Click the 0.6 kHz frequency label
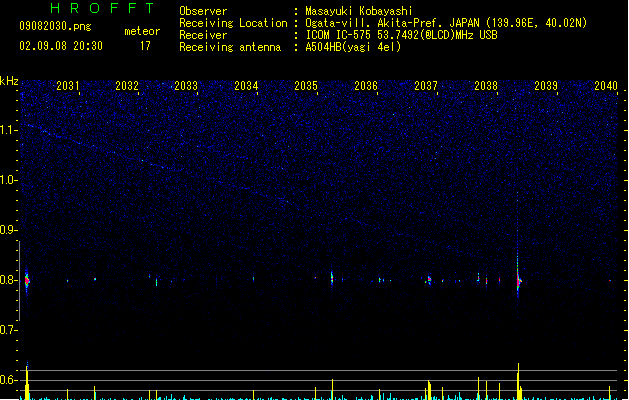This screenshot has width=629, height=400. pos(9,380)
